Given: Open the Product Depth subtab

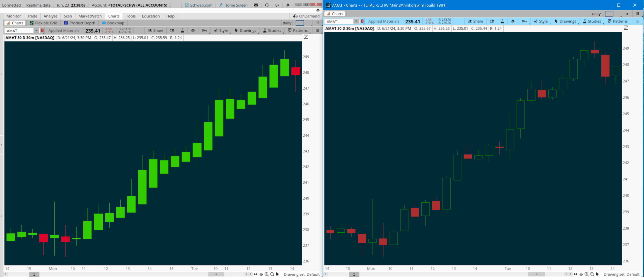Looking at the screenshot, I should tap(80, 23).
